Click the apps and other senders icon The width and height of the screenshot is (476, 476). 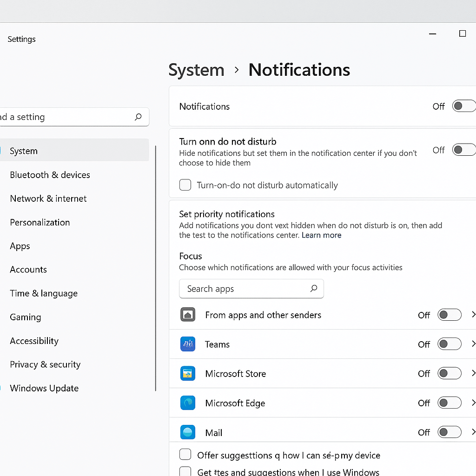point(188,315)
